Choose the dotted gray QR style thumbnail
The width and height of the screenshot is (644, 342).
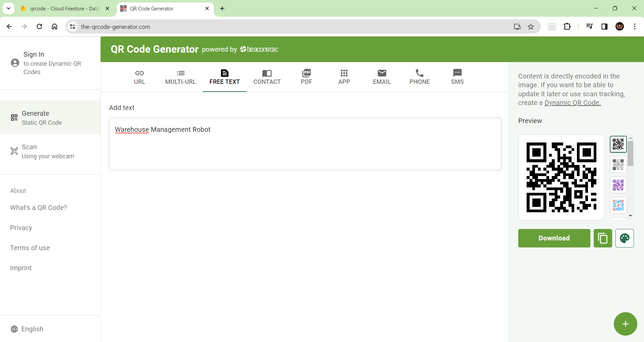[618, 165]
